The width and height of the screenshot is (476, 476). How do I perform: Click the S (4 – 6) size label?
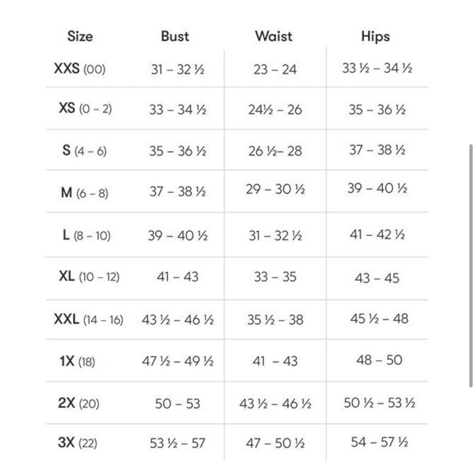tap(84, 151)
